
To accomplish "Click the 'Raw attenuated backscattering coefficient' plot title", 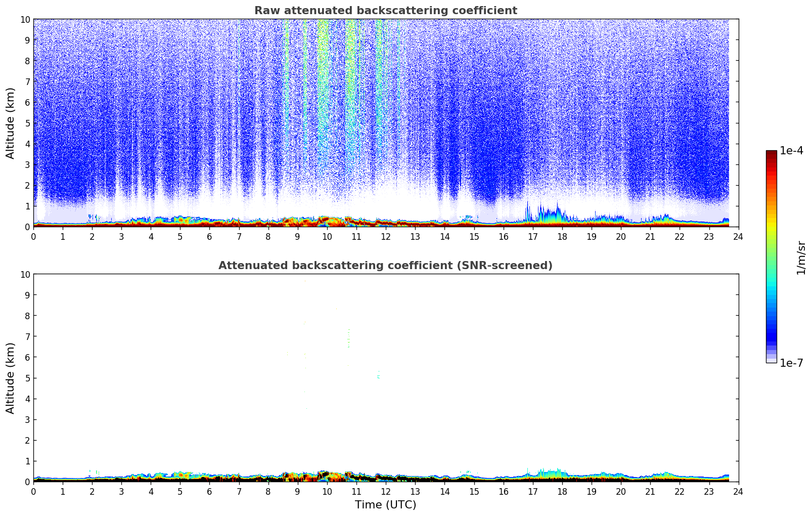I will tap(385, 11).
